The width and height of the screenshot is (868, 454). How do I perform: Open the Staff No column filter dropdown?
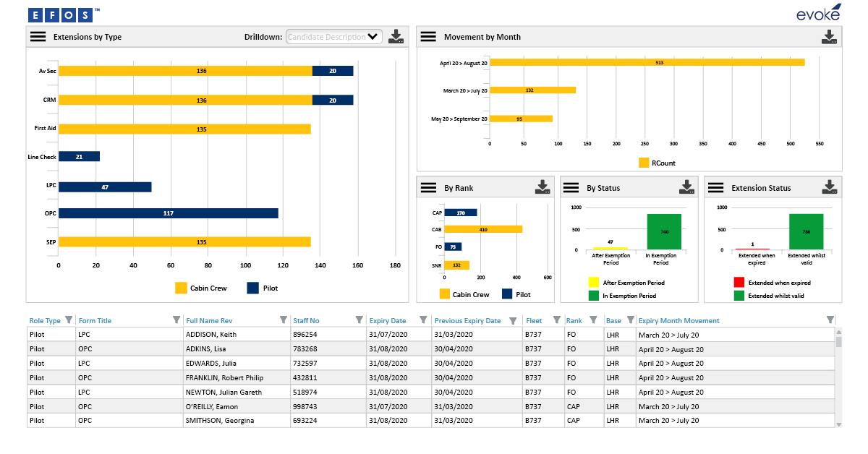click(x=359, y=320)
